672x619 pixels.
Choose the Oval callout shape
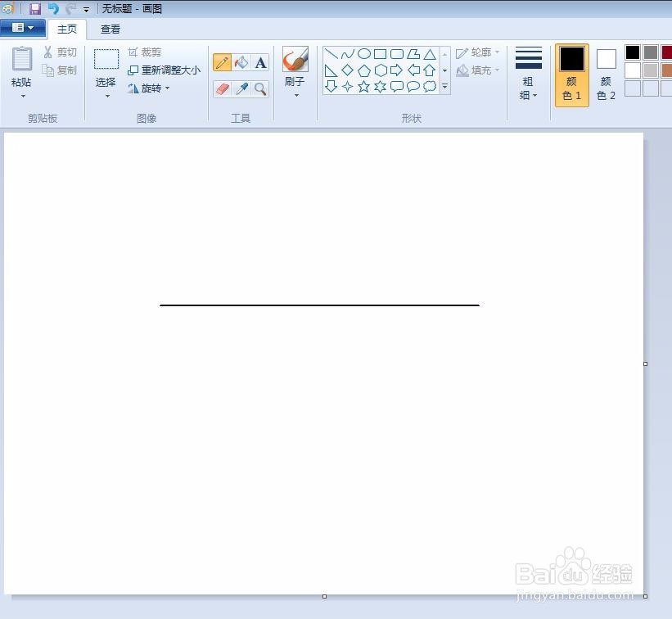(413, 87)
